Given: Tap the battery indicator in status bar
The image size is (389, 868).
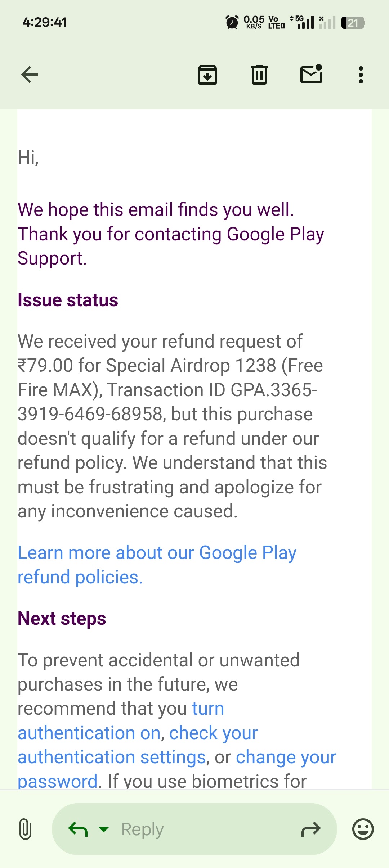Looking at the screenshot, I should [353, 23].
